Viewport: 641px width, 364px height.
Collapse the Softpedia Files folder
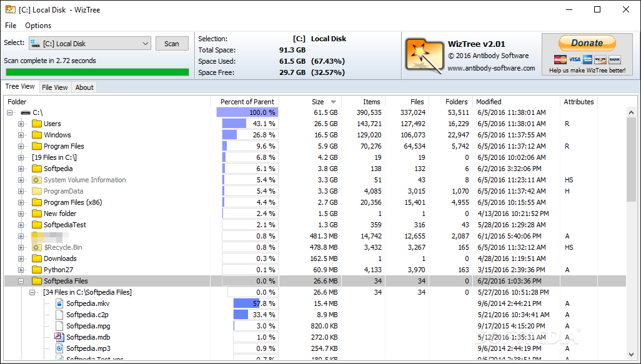[21, 281]
